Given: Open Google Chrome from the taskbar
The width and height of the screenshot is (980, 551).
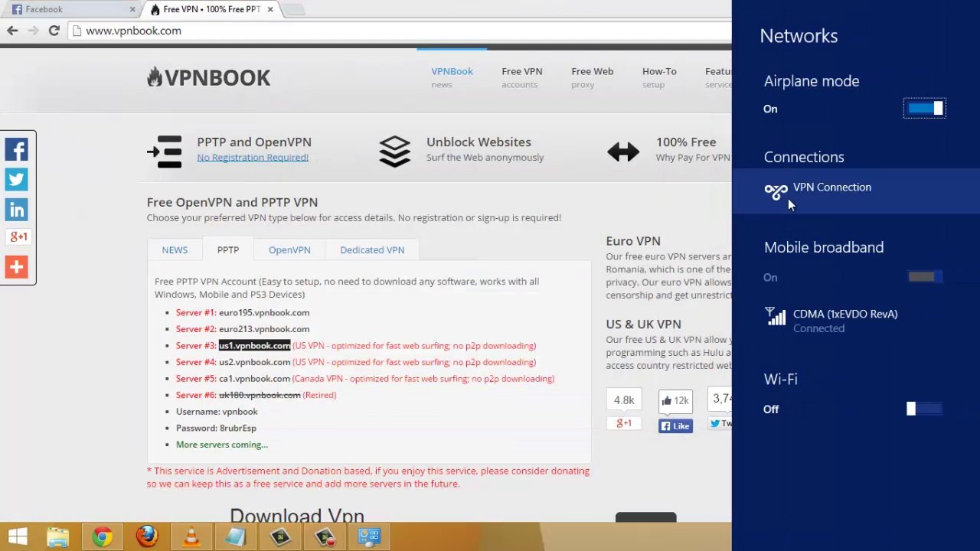Looking at the screenshot, I should point(103,536).
